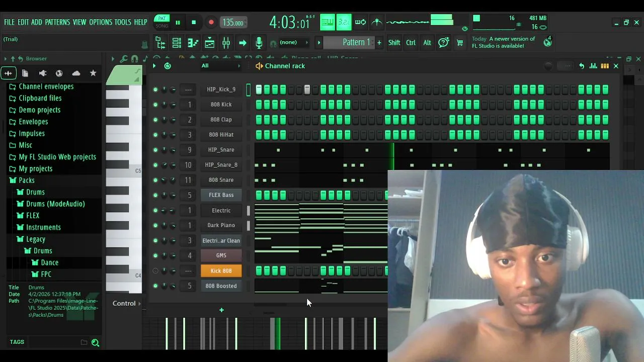644x362 pixels.
Task: Mute the 808 Boosted channel
Action: [155, 286]
